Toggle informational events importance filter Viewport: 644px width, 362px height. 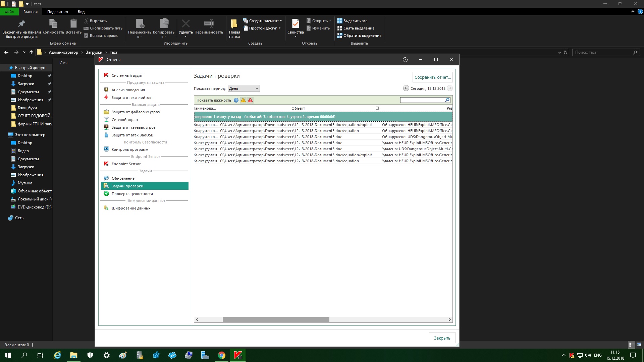tap(236, 100)
